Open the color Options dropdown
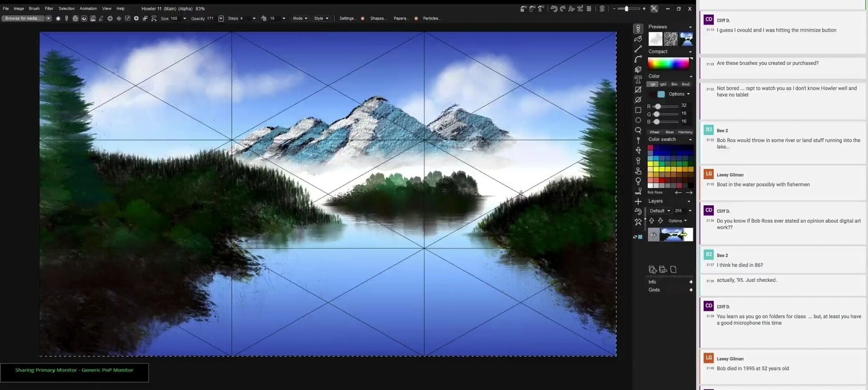Screen dimensions: 868x390 (679, 94)
